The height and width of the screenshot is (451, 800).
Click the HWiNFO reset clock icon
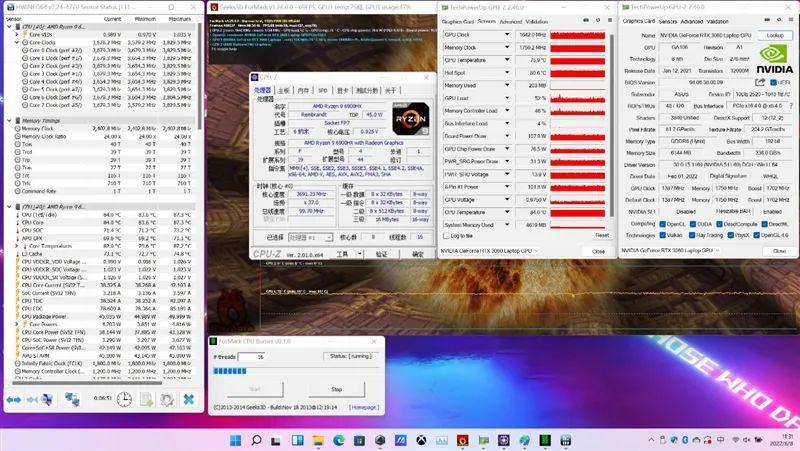pos(124,399)
